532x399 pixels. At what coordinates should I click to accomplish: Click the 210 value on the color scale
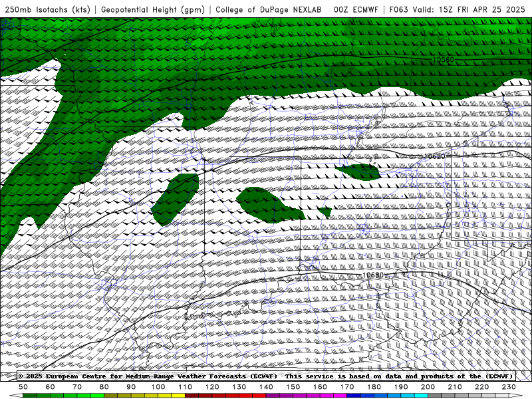tap(455, 387)
